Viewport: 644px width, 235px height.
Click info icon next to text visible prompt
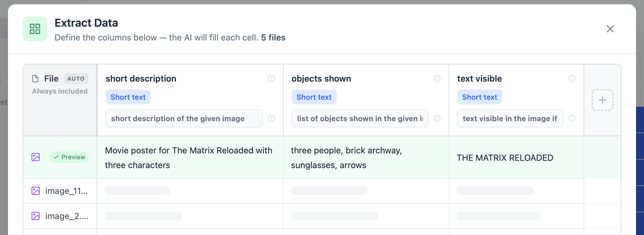572,118
